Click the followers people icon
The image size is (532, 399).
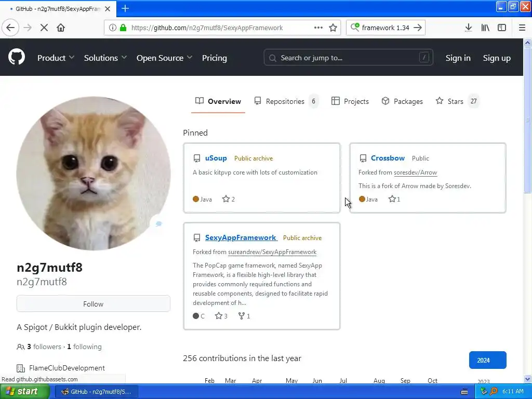point(20,347)
